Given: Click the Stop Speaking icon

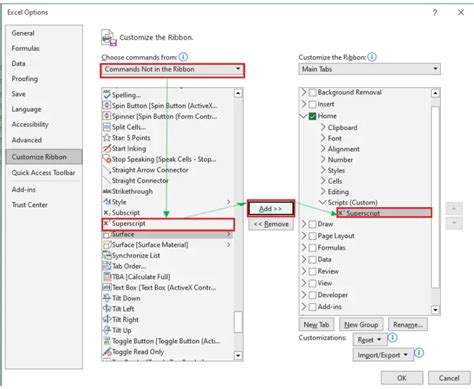Looking at the screenshot, I should (107, 159).
